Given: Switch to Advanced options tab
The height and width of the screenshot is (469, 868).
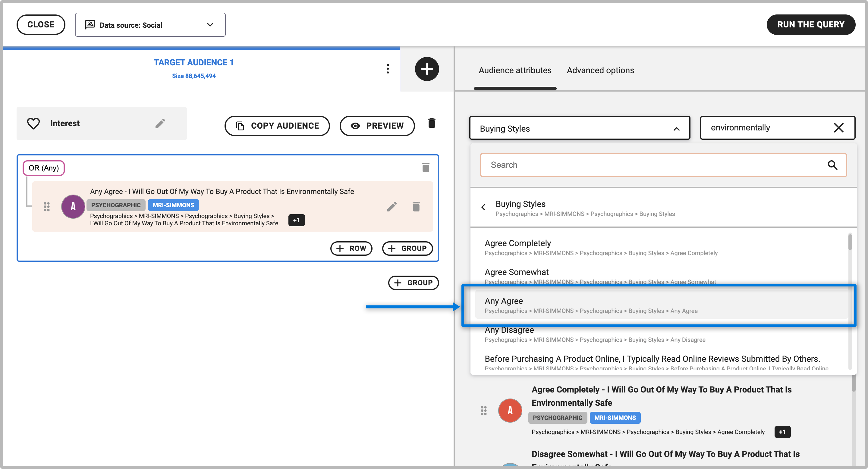Looking at the screenshot, I should 600,70.
